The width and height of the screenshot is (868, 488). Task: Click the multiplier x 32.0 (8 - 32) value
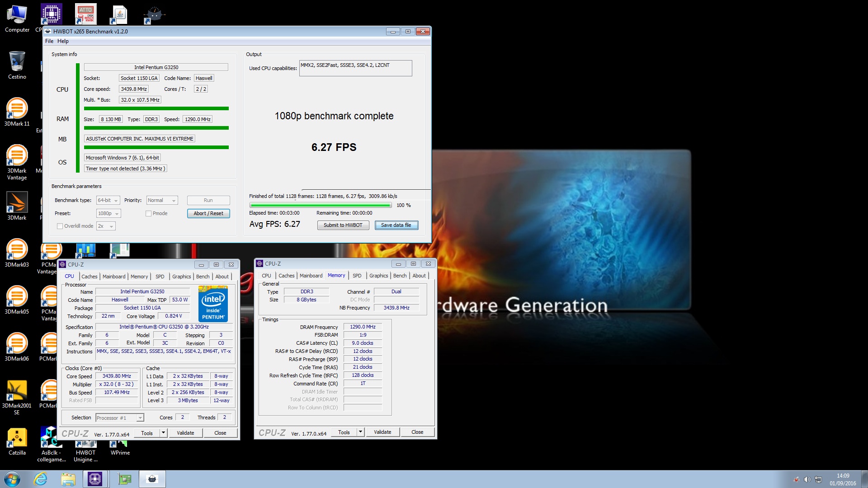(x=116, y=385)
